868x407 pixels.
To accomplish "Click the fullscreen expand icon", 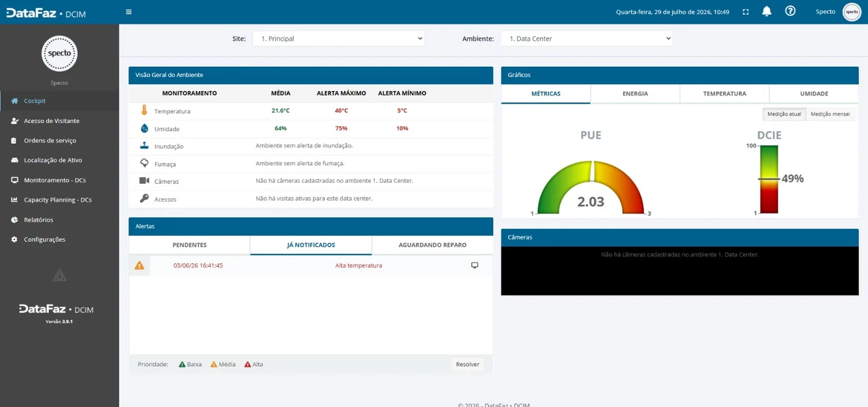I will click(746, 11).
